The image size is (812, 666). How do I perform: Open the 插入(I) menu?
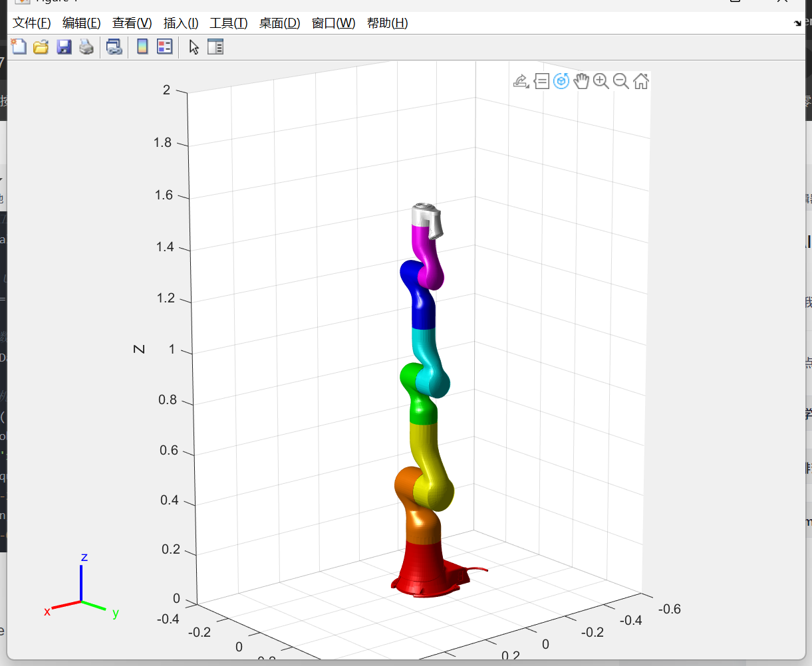click(181, 23)
